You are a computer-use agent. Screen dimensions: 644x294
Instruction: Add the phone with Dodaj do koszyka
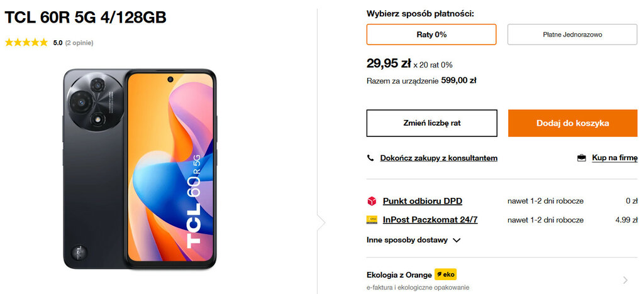pyautogui.click(x=572, y=123)
